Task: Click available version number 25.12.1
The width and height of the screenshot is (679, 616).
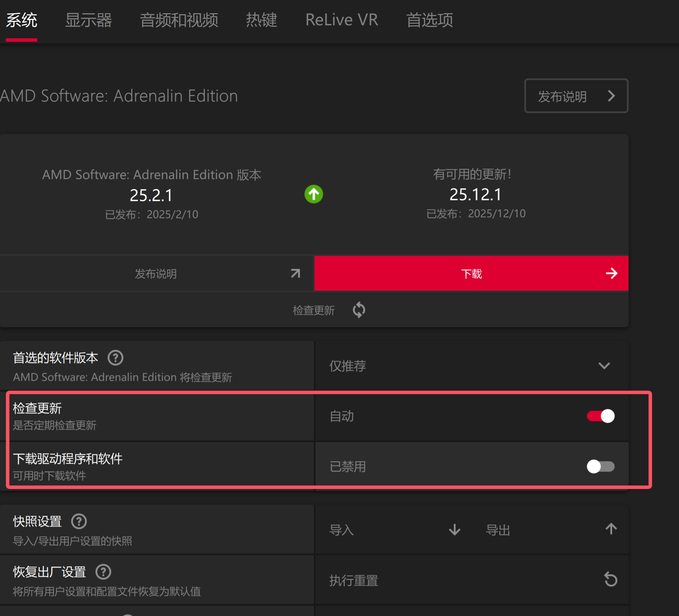Action: (x=476, y=194)
